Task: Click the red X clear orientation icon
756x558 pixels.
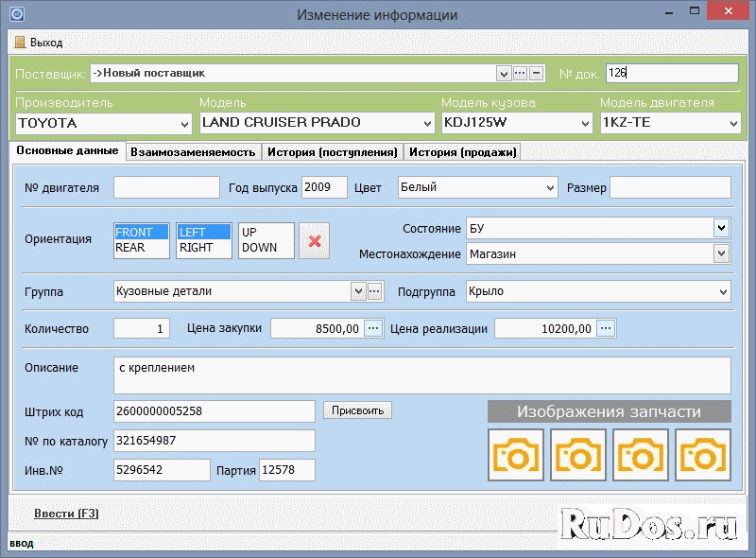Action: (x=315, y=241)
